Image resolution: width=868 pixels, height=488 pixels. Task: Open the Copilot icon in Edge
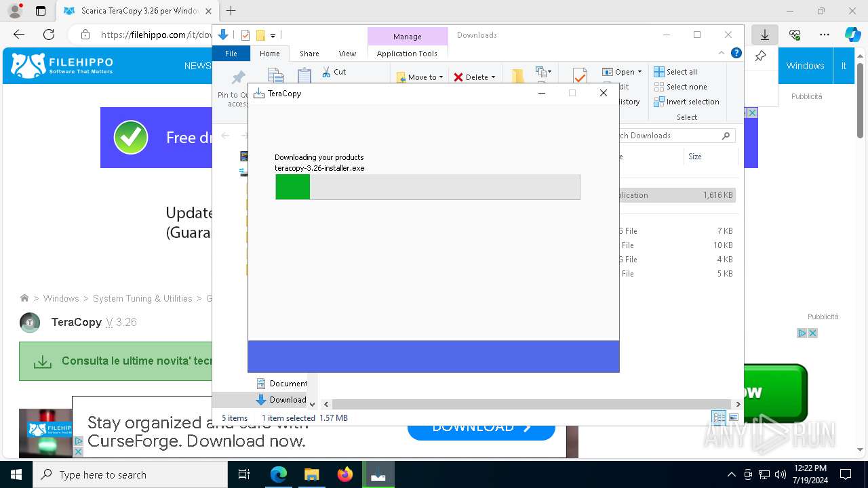click(x=852, y=35)
